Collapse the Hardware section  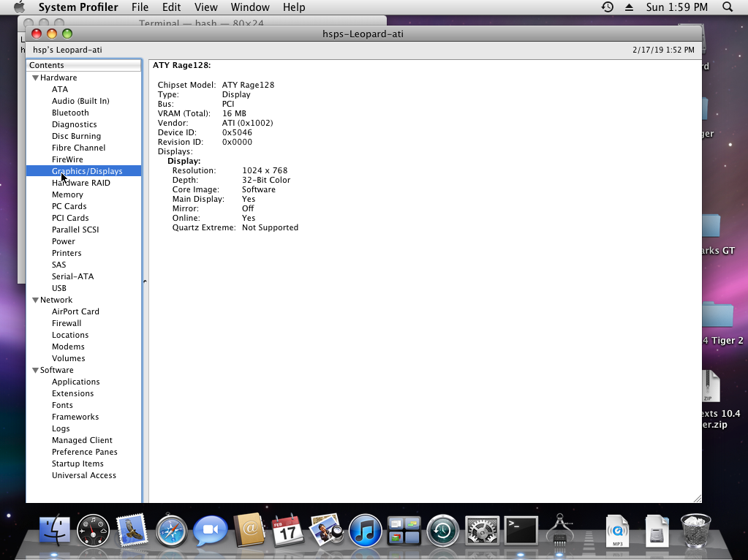tap(35, 77)
